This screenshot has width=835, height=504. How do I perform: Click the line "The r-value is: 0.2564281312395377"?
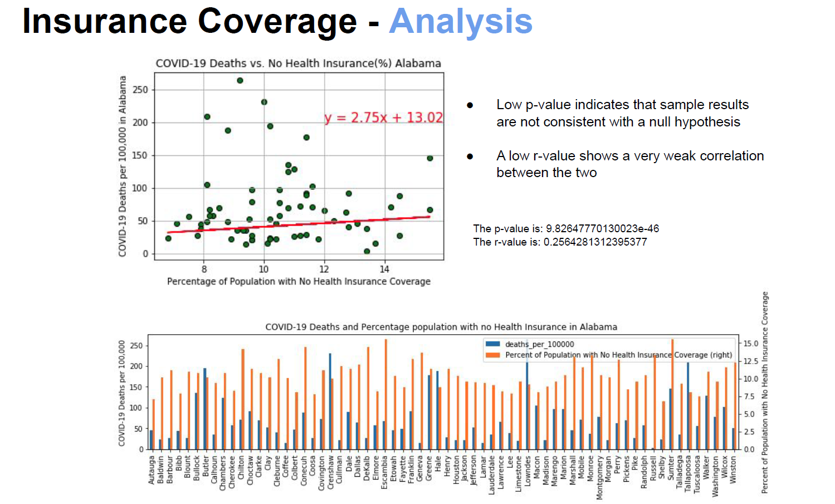(x=560, y=242)
